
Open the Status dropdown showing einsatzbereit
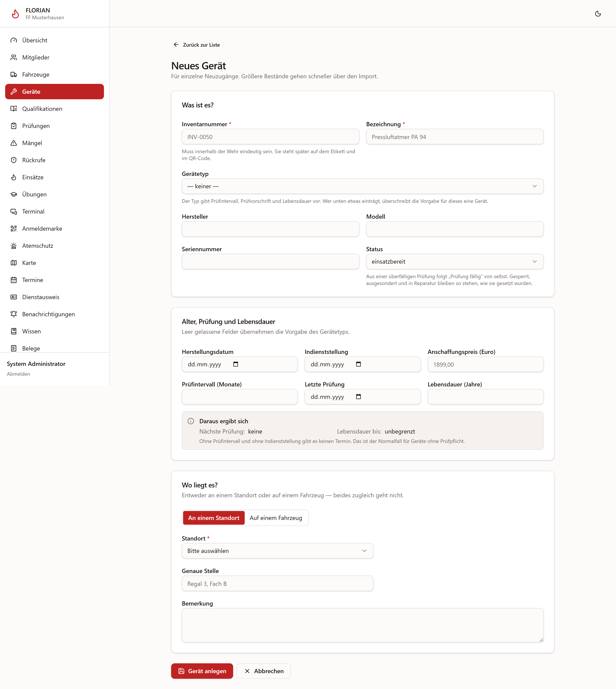coord(455,261)
